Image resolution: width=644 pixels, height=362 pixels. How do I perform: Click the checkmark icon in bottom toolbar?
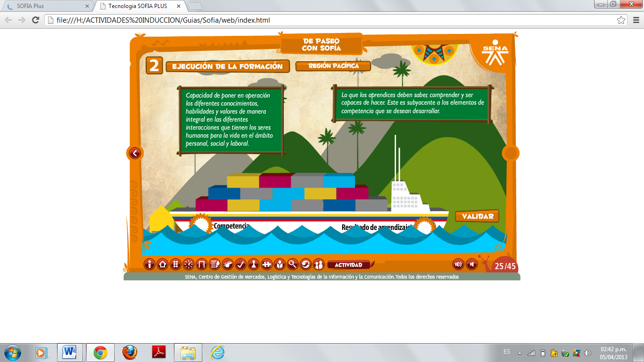[240, 264]
